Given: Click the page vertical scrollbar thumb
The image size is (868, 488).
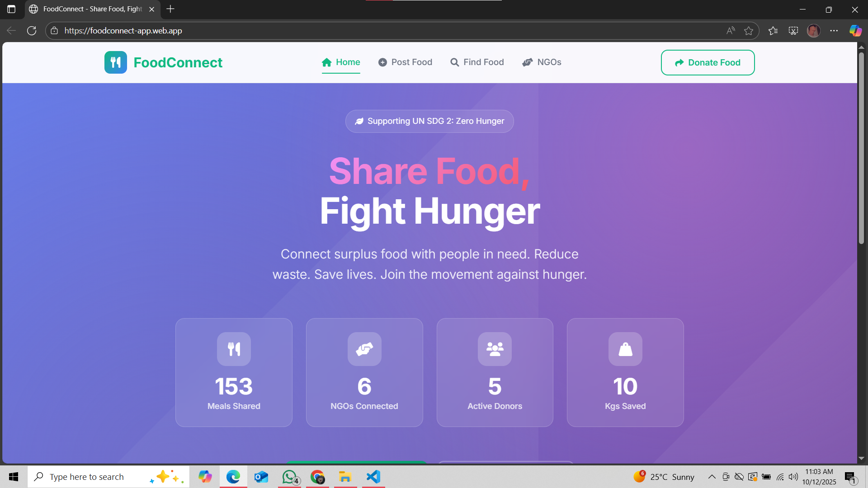Looking at the screenshot, I should (861, 148).
